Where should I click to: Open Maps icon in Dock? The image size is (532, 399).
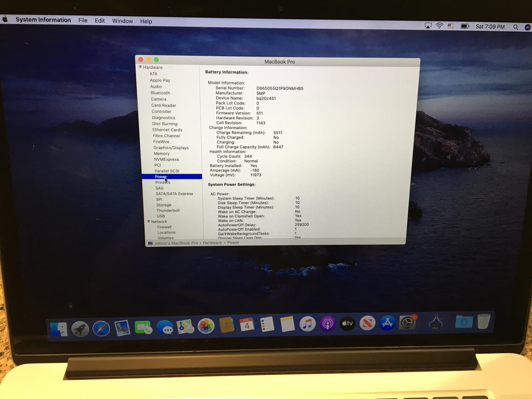(185, 327)
